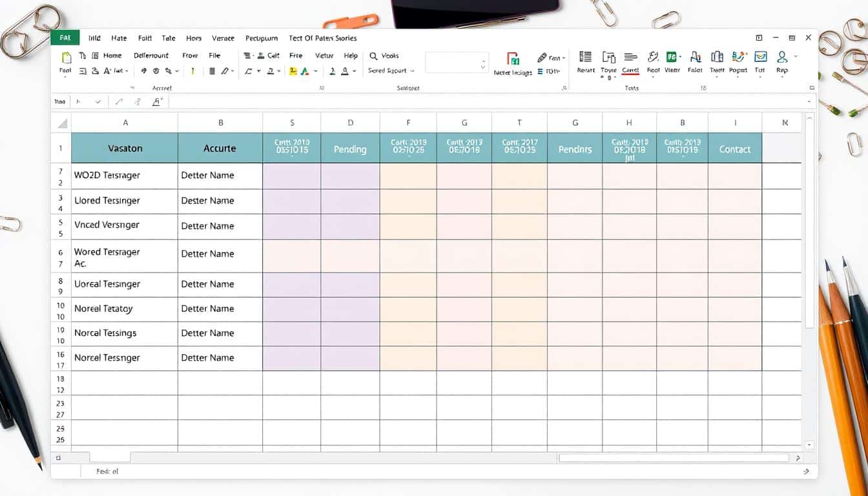Click the checkmark confirm icon in formula bar
The image size is (868, 496).
(x=98, y=101)
